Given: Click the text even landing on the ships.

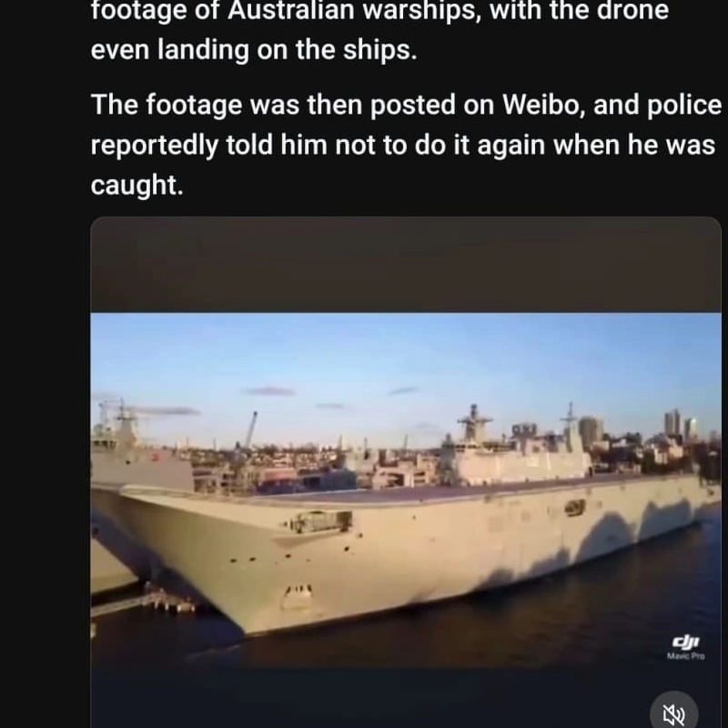Looking at the screenshot, I should [x=254, y=50].
